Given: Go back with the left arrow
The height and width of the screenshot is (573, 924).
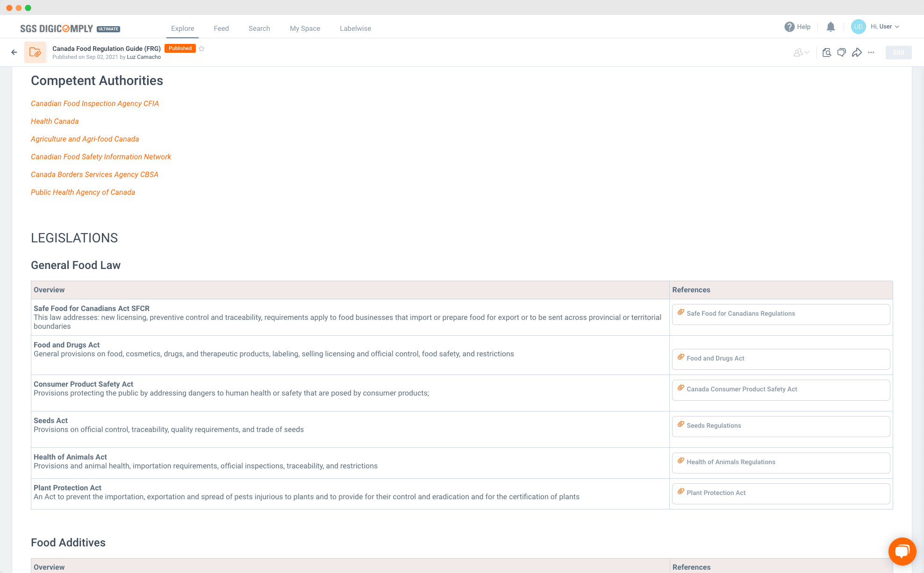Looking at the screenshot, I should point(14,52).
